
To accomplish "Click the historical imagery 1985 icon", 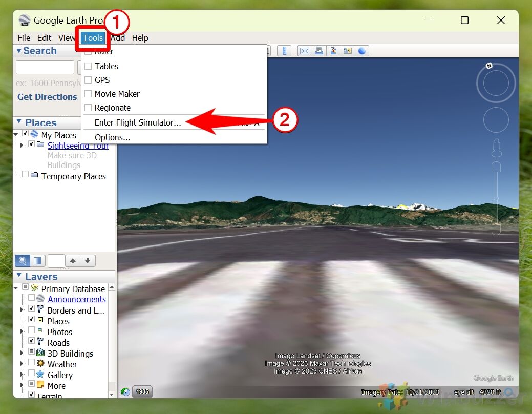I will pos(142,392).
